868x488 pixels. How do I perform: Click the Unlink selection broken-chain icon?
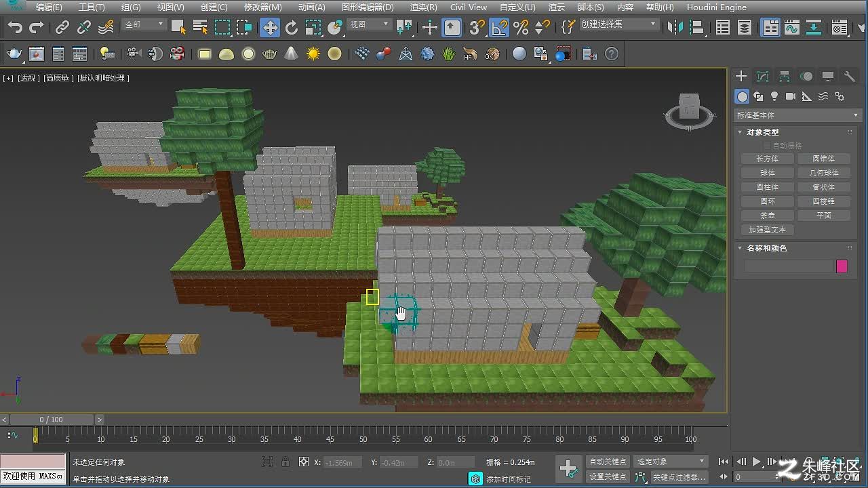pos(84,27)
